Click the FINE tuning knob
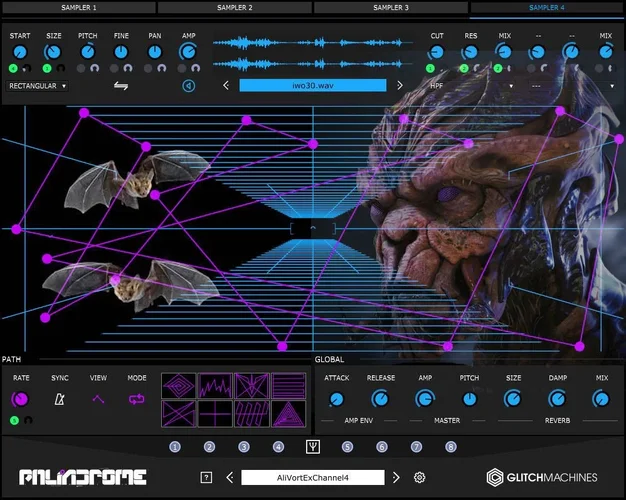Screen dimensions: 626x500 121,52
